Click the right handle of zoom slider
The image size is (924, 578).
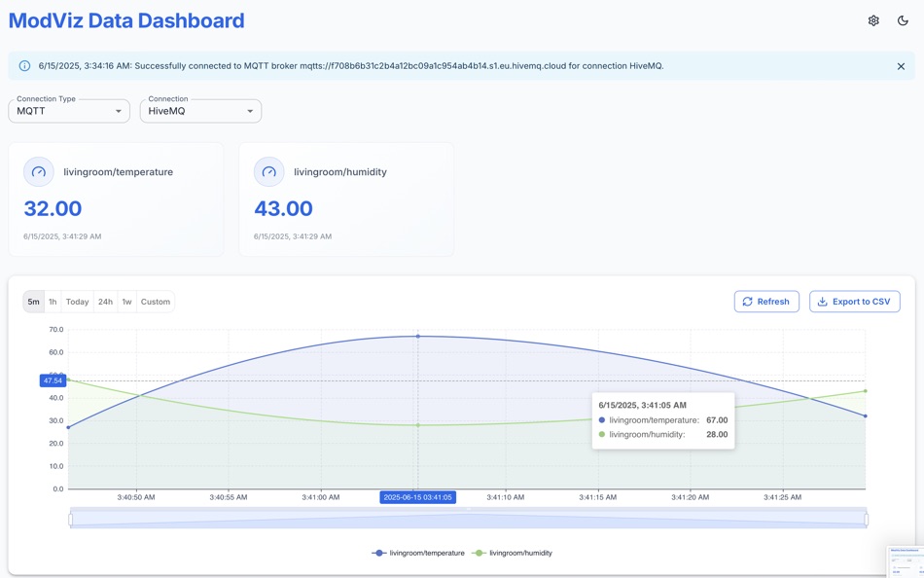tap(867, 520)
